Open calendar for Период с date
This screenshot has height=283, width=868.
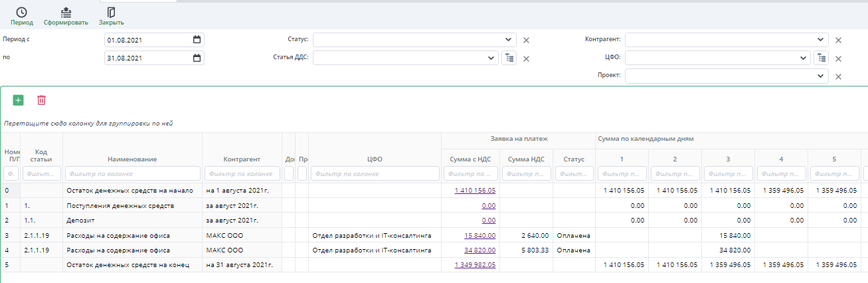pyautogui.click(x=197, y=40)
